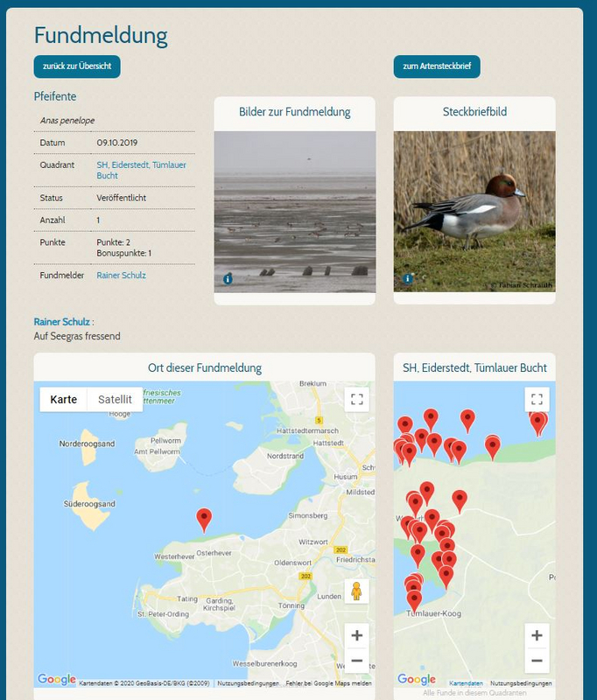Click fullscreen icon on the Tümlauer Bucht map

click(537, 400)
